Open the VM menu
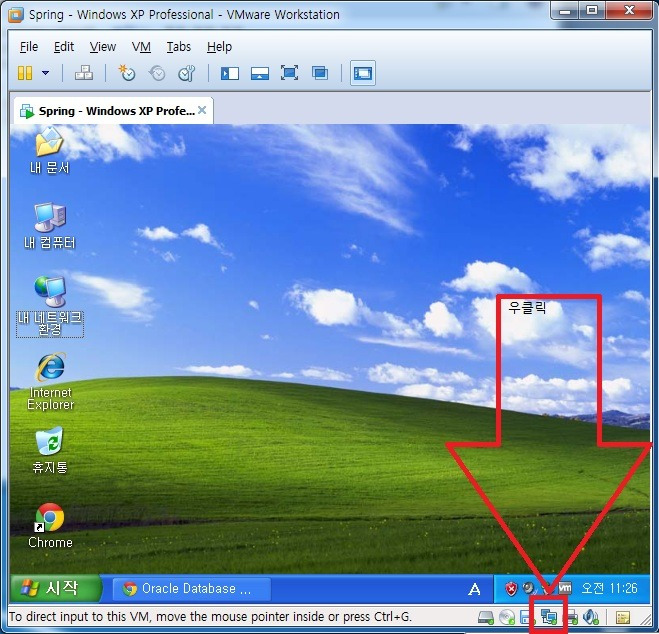 (x=141, y=47)
